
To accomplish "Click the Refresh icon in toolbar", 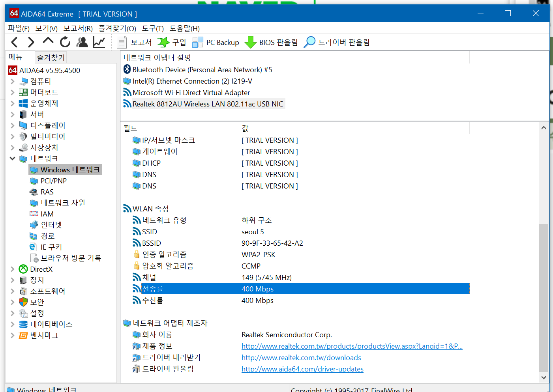I will click(x=65, y=42).
